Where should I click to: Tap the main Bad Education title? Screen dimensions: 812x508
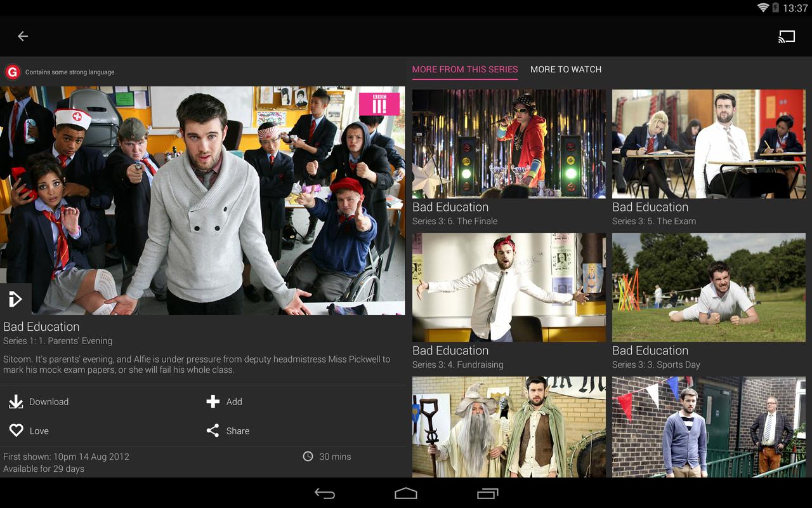41,326
